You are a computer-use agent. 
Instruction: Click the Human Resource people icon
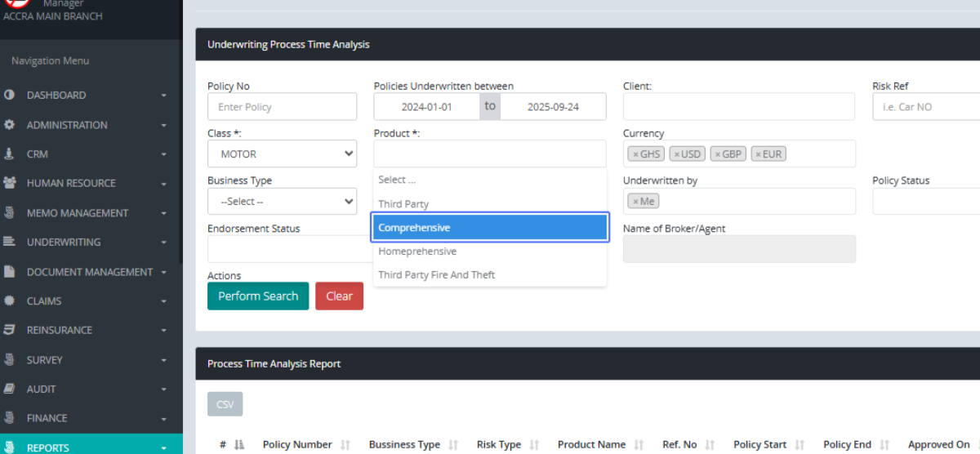point(10,183)
